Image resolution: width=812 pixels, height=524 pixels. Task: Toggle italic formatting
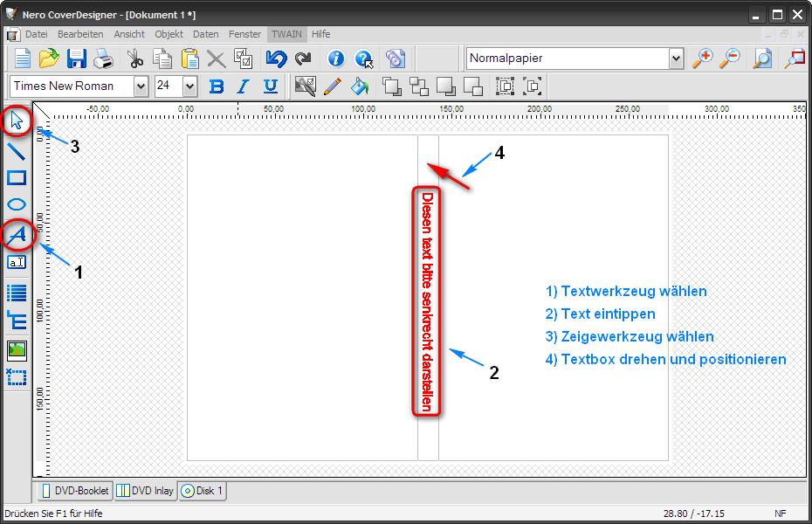coord(243,86)
